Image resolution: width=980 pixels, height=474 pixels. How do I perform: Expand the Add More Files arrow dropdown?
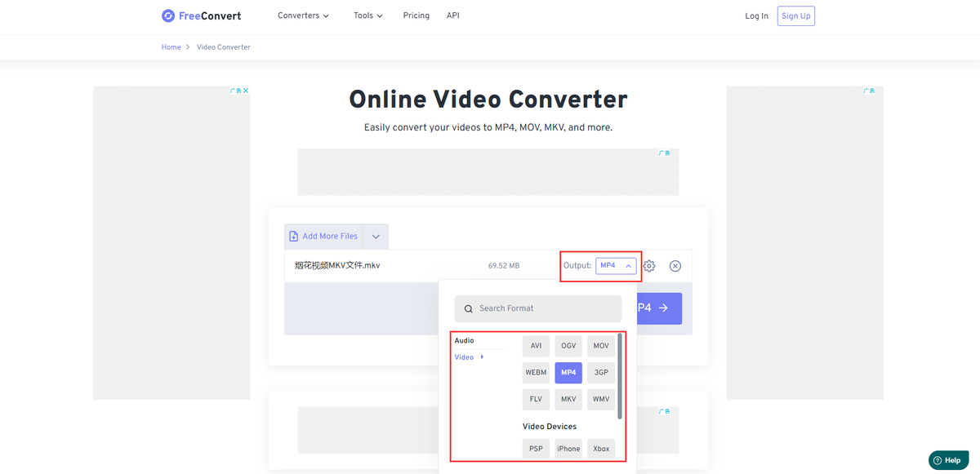(376, 237)
